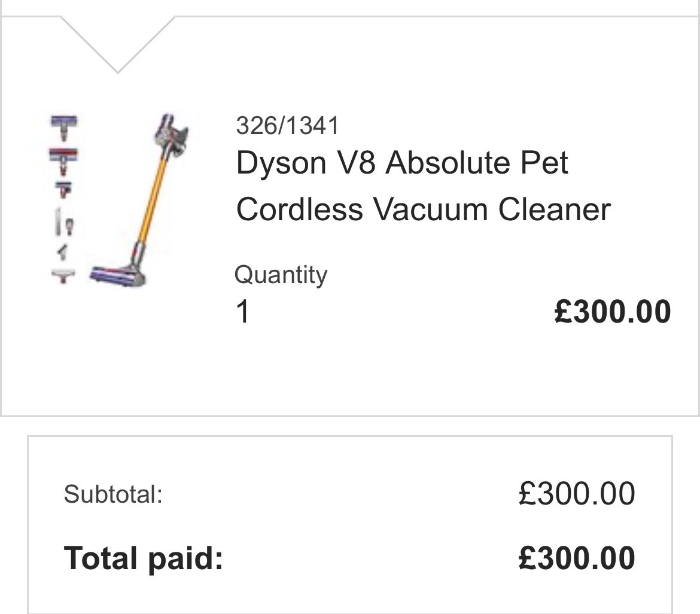Open the Dyson V8 Absolute Pet product title
The width and height of the screenshot is (700, 614).
[x=402, y=163]
